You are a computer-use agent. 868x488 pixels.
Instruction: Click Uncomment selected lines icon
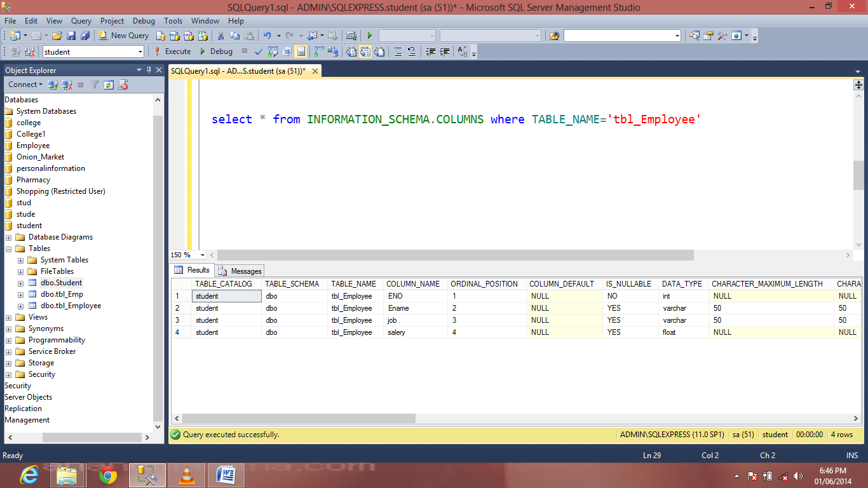pyautogui.click(x=411, y=51)
